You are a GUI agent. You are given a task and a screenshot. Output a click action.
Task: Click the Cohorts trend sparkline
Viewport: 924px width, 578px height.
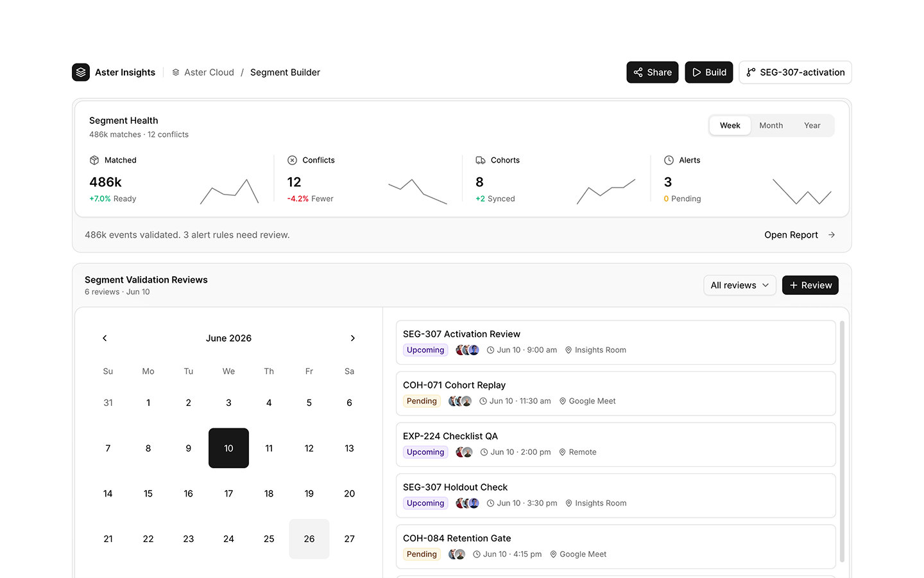(x=606, y=191)
